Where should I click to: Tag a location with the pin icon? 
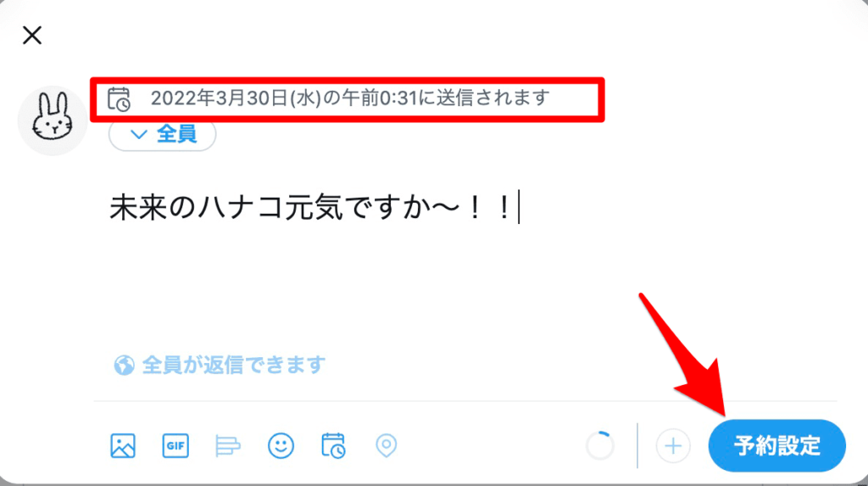[x=386, y=445]
